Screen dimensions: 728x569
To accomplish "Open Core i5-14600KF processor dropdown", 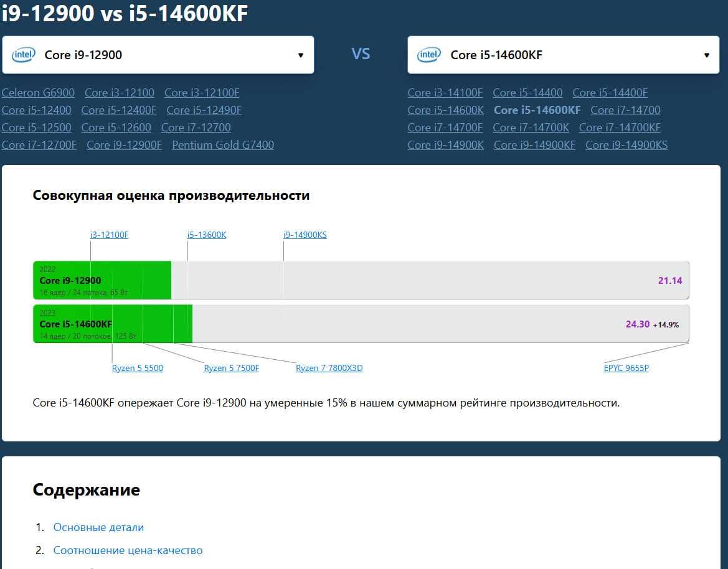I will click(x=563, y=55).
